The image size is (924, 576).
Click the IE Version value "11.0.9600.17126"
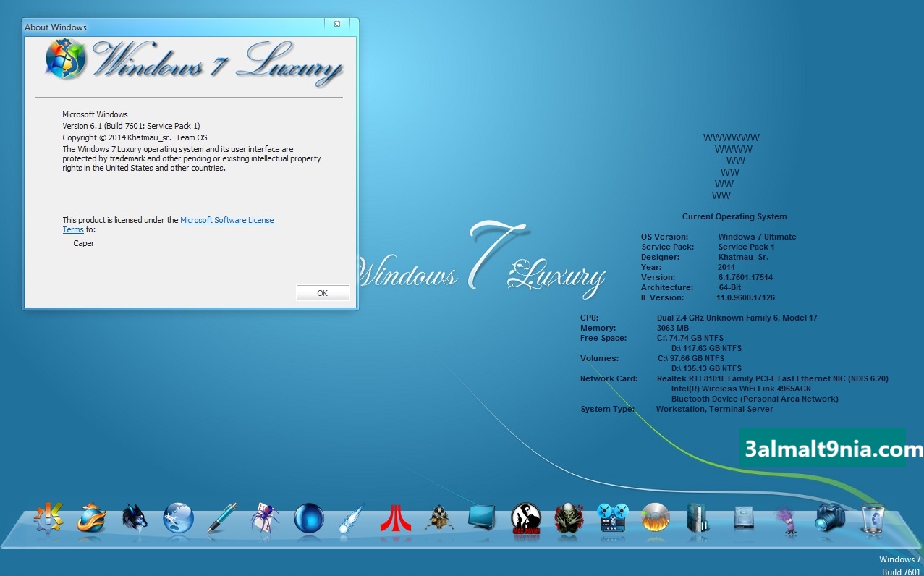click(745, 297)
